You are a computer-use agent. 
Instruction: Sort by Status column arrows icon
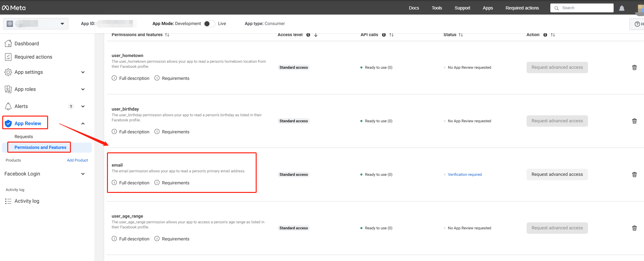(461, 35)
